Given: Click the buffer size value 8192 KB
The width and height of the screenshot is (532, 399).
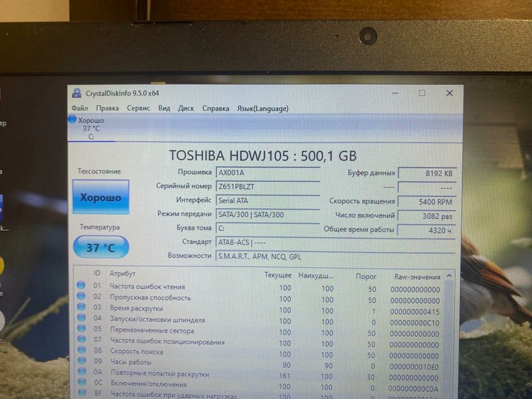Looking at the screenshot, I should coord(427,173).
